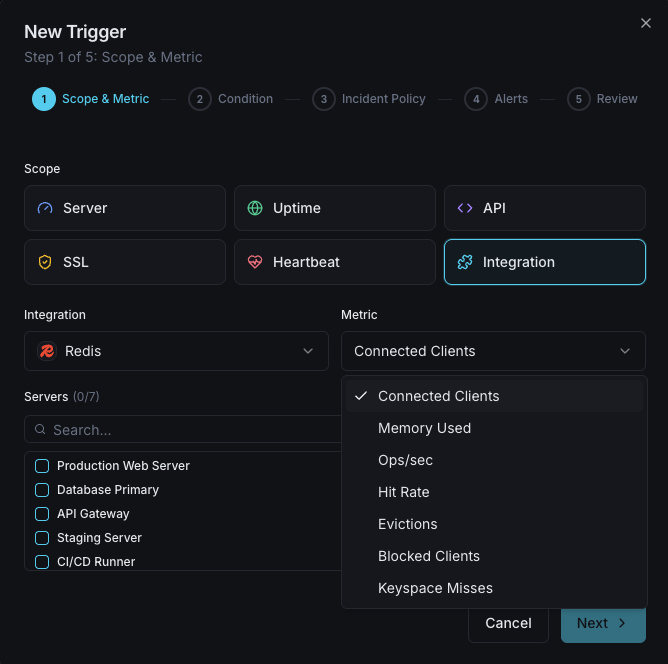Click the Production Web Server label

point(124,466)
